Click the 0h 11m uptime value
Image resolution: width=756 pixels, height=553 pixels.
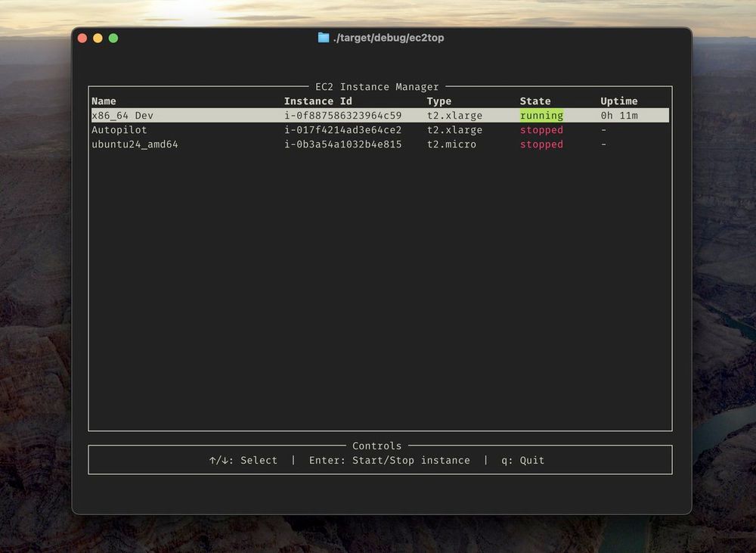pyautogui.click(x=619, y=115)
